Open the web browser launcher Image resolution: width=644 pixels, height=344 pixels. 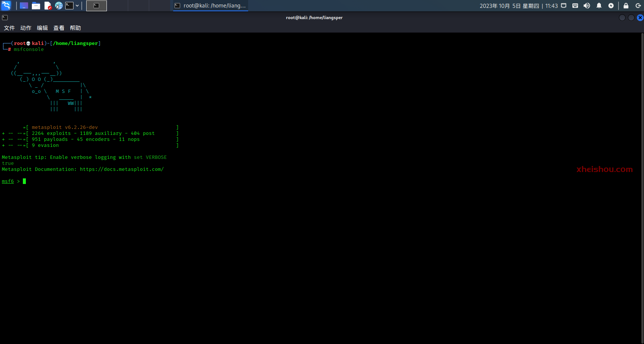click(x=59, y=6)
